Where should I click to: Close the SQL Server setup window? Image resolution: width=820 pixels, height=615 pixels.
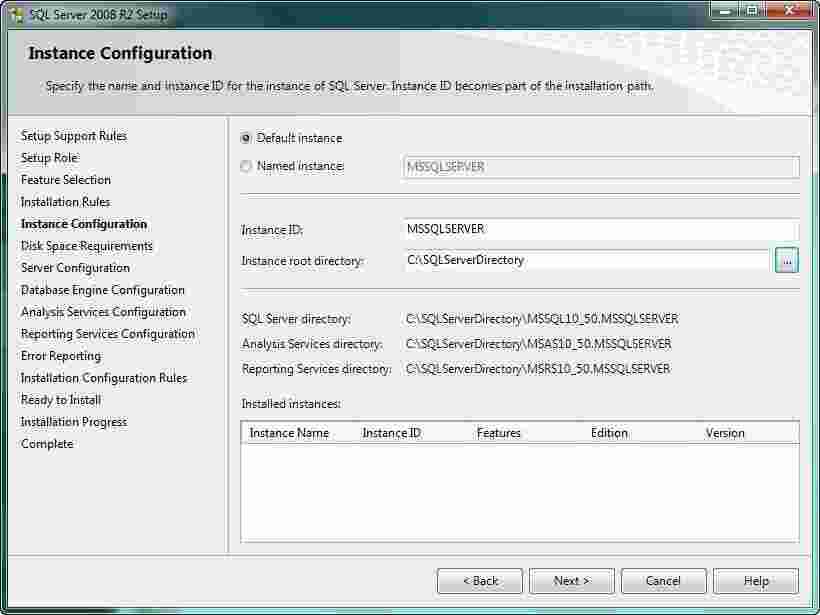click(790, 11)
